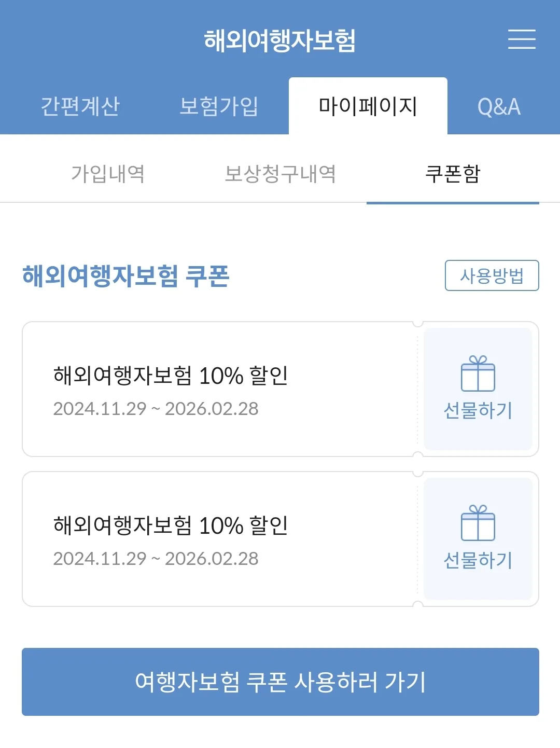The width and height of the screenshot is (560, 748).
Task: Open 가입내역 sub-tab
Action: [108, 174]
